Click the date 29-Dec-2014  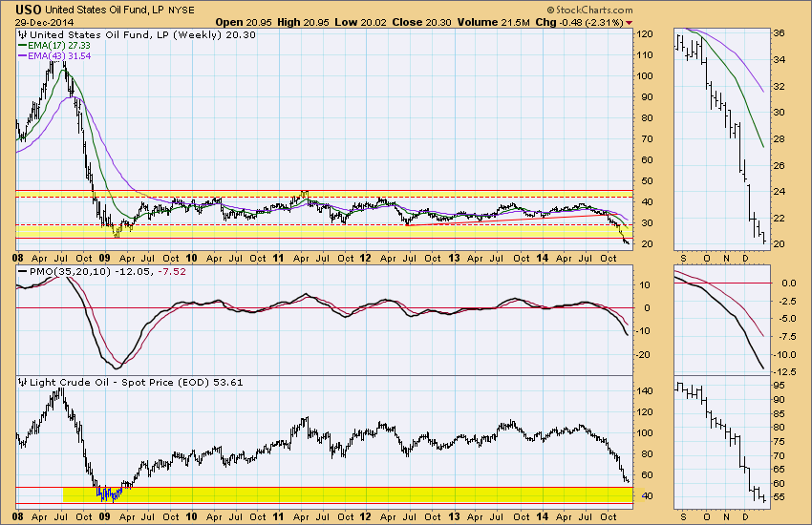[44, 22]
